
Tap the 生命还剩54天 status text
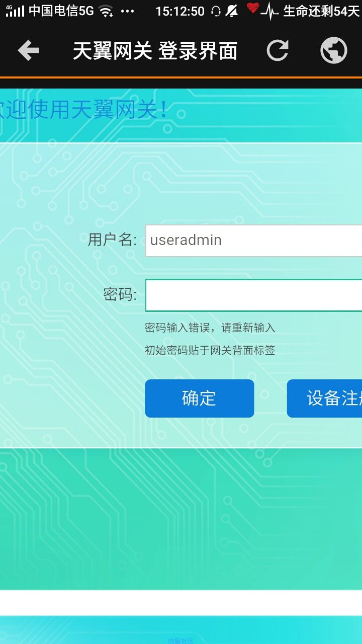pos(321,11)
